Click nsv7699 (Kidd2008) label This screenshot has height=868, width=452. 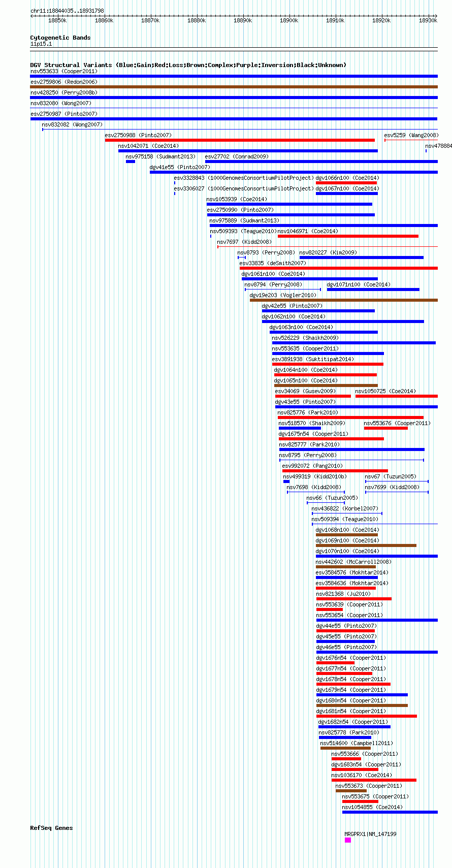click(392, 487)
